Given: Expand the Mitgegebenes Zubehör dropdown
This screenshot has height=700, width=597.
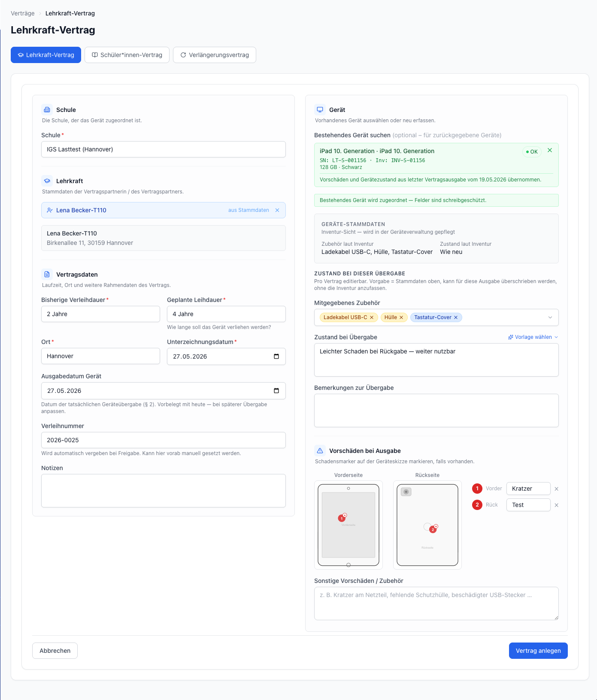Looking at the screenshot, I should (550, 317).
